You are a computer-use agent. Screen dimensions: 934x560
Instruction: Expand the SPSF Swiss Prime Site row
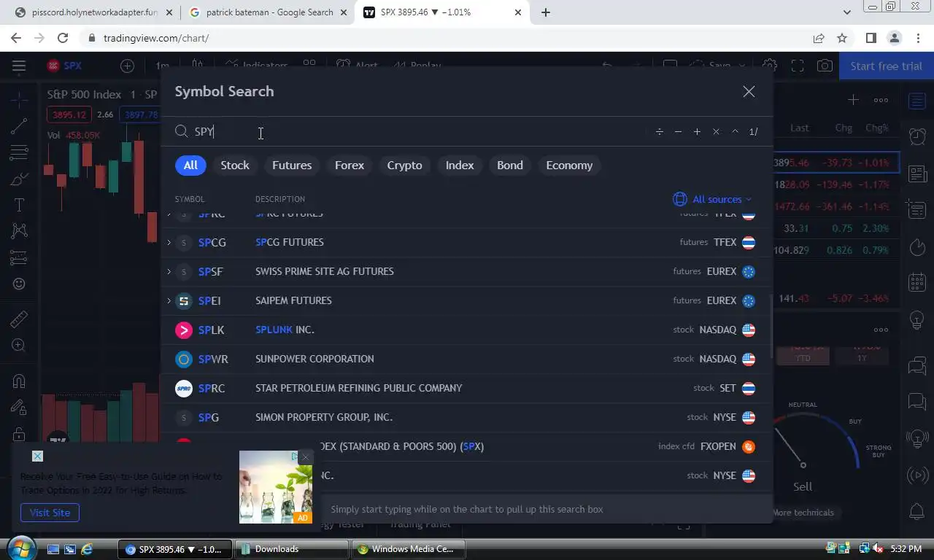(x=169, y=271)
